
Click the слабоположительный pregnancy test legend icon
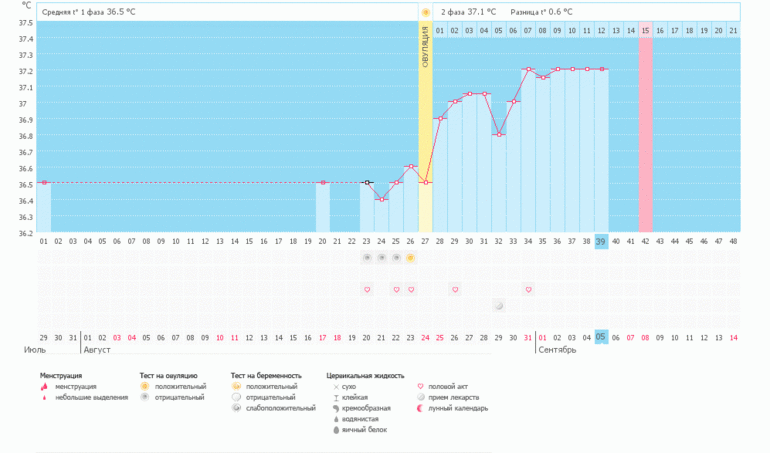(x=236, y=408)
